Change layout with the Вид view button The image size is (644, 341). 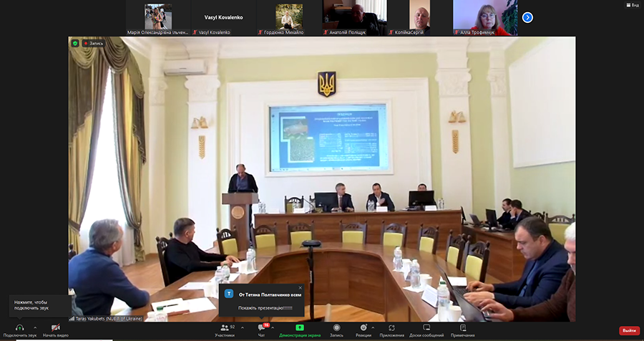point(633,5)
